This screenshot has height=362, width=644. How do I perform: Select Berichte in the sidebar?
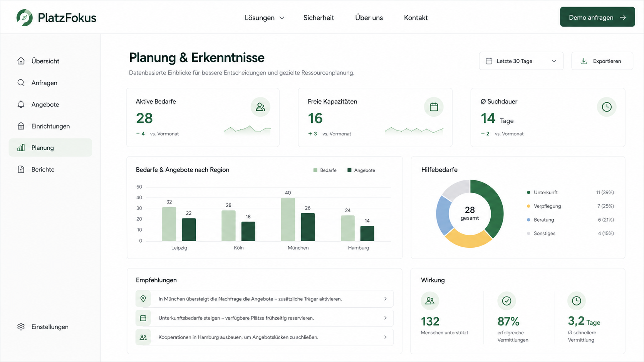pos(50,169)
